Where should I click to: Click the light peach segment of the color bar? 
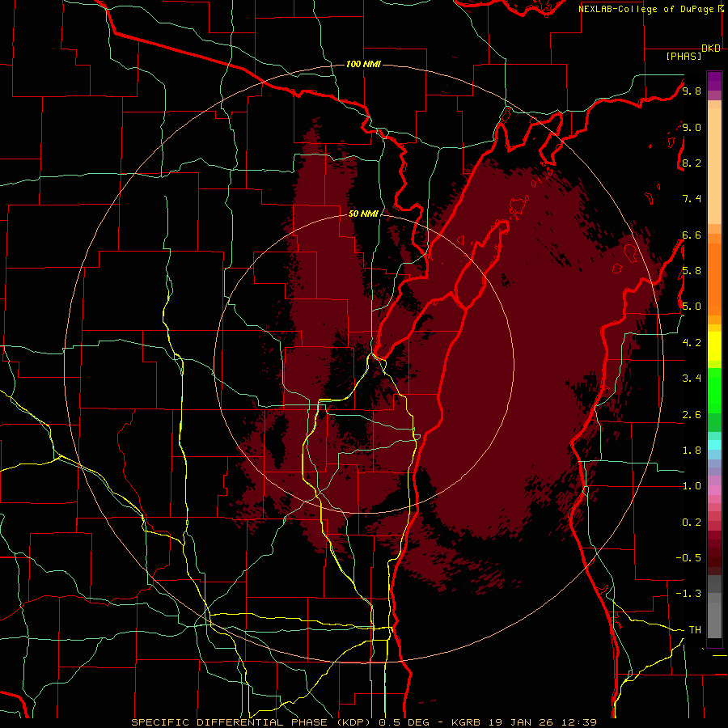(x=714, y=167)
